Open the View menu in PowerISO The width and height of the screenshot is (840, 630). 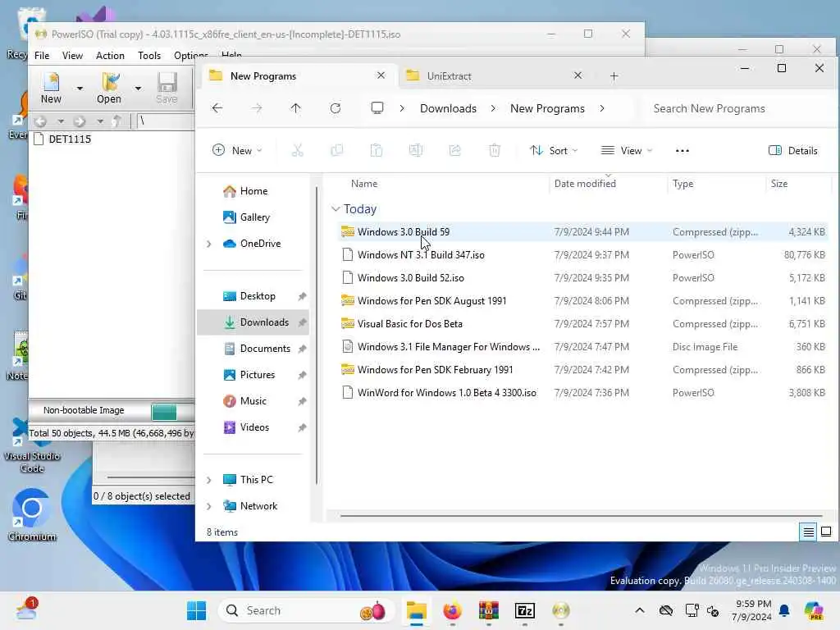point(72,55)
